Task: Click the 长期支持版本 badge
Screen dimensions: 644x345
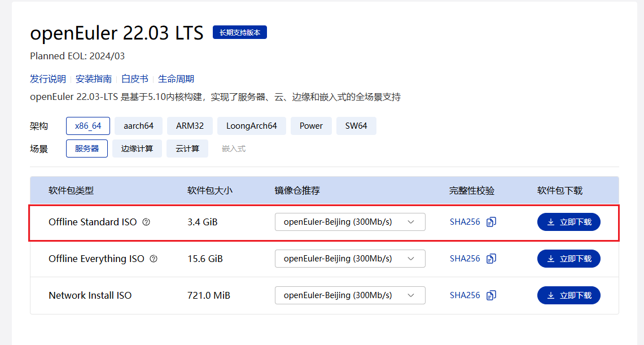Action: [240, 32]
